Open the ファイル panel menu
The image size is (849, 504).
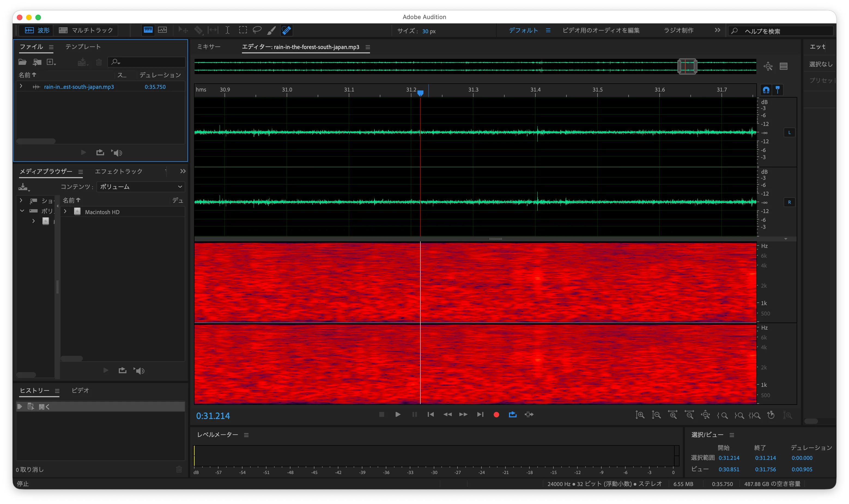click(51, 47)
